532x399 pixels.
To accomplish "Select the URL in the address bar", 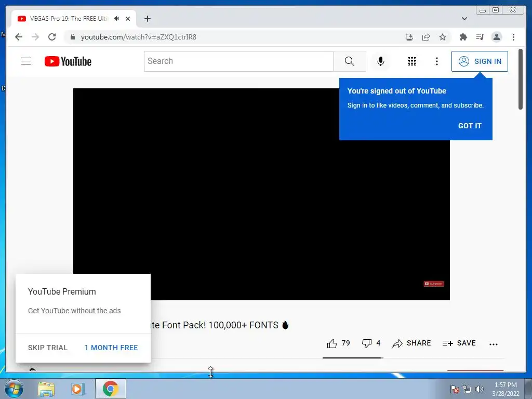I will (138, 37).
